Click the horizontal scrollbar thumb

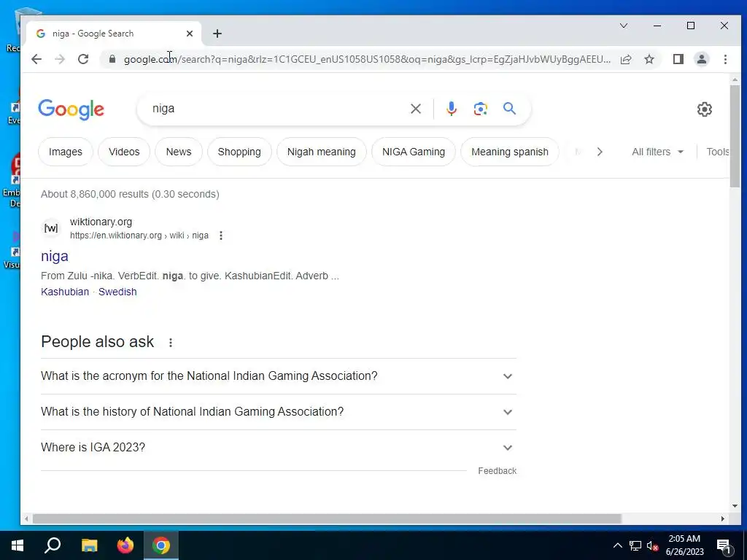click(x=327, y=518)
